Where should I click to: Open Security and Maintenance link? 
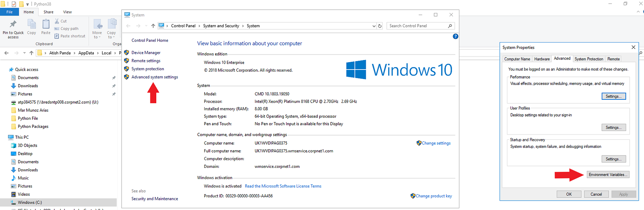(155, 199)
